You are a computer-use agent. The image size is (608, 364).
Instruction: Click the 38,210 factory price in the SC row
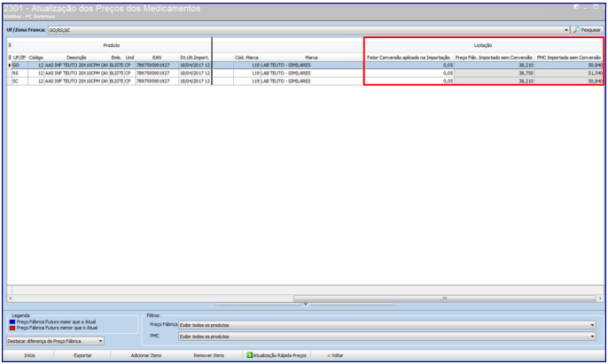494,81
